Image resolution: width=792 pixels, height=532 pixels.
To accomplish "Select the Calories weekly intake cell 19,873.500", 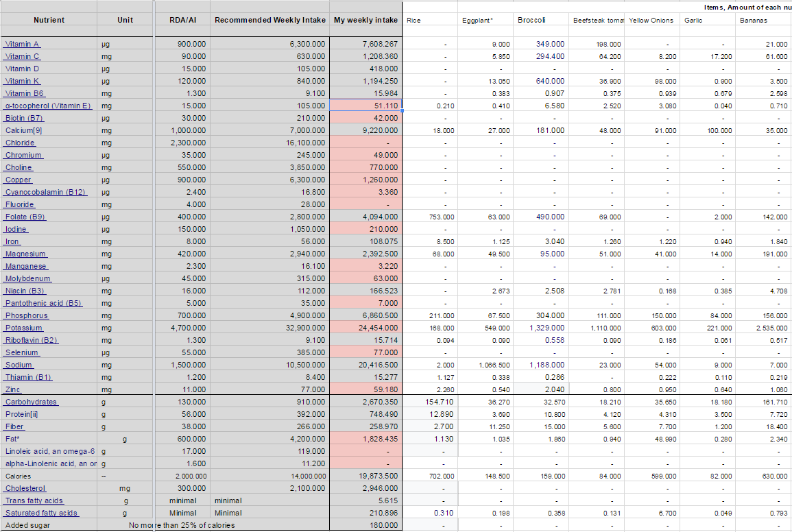I will coord(365,476).
